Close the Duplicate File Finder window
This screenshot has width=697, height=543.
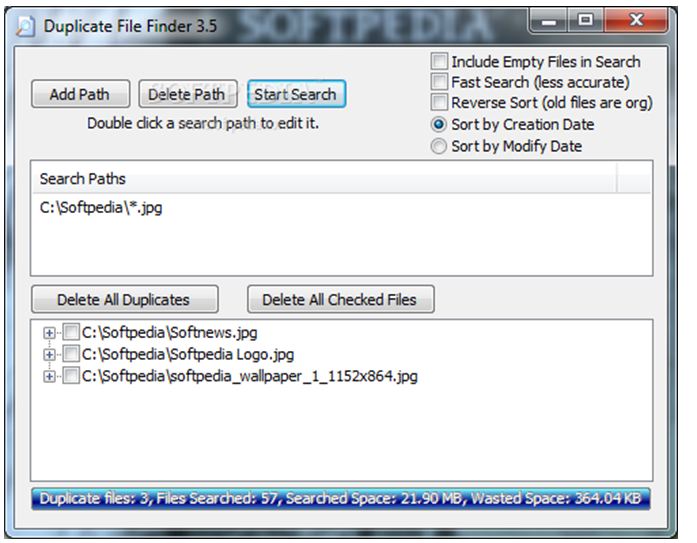(x=630, y=20)
